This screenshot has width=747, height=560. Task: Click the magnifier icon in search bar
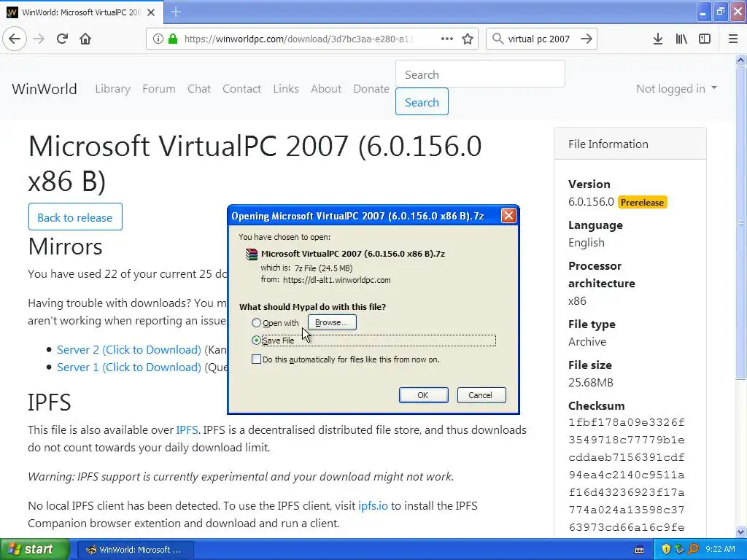pos(498,39)
